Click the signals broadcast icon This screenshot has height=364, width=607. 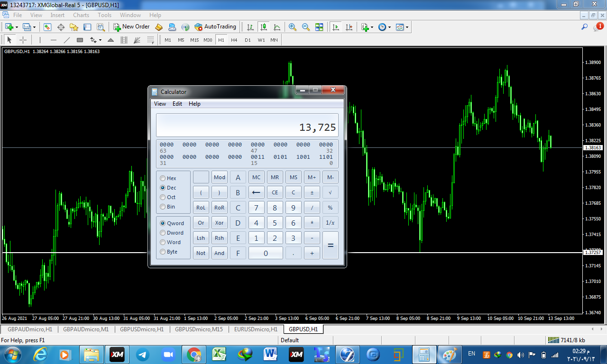click(x=185, y=27)
